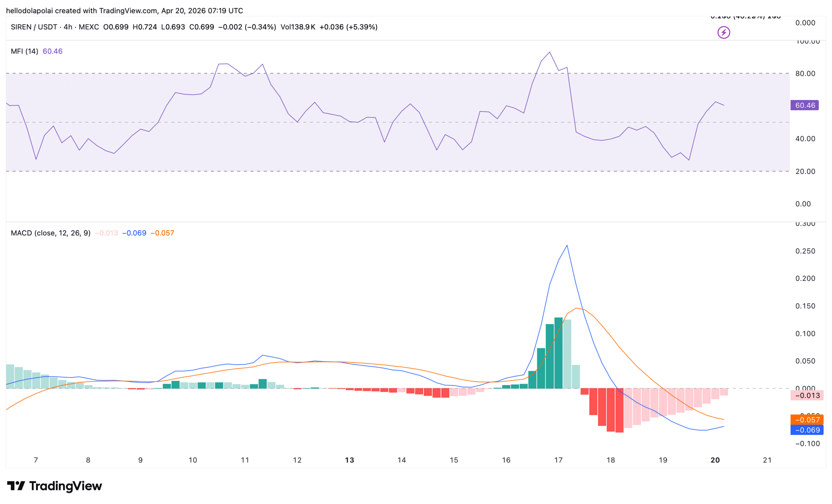This screenshot has width=832, height=504.
Task: Click the 0.250 level on the MACD scale
Action: click(x=805, y=251)
